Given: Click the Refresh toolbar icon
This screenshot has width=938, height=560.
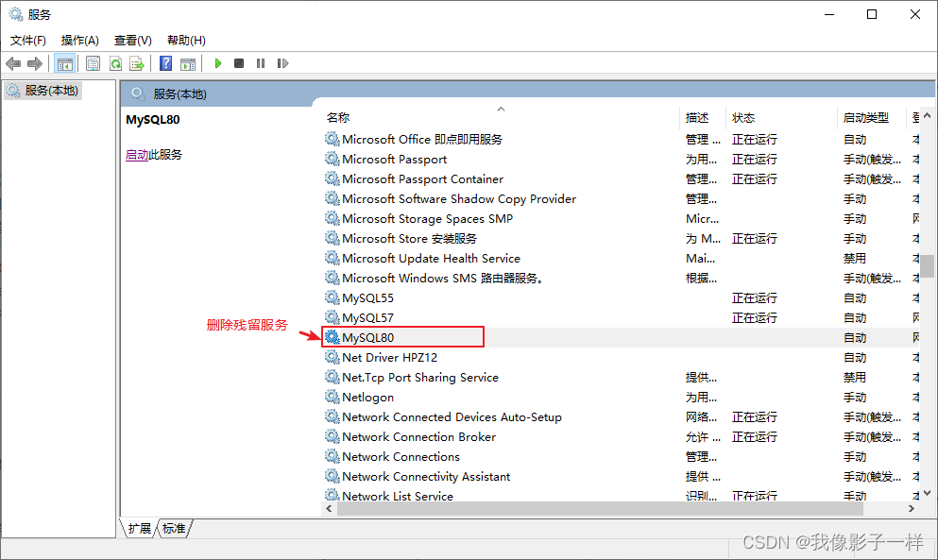Looking at the screenshot, I should pos(115,63).
